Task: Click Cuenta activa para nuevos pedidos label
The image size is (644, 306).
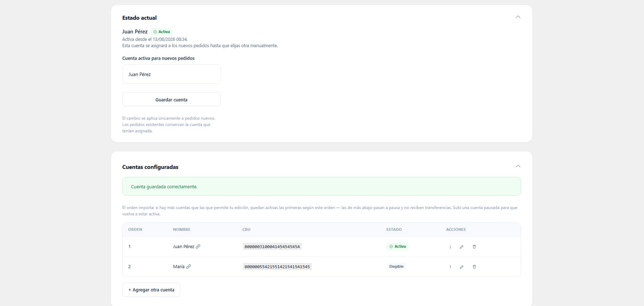Action: (158, 58)
